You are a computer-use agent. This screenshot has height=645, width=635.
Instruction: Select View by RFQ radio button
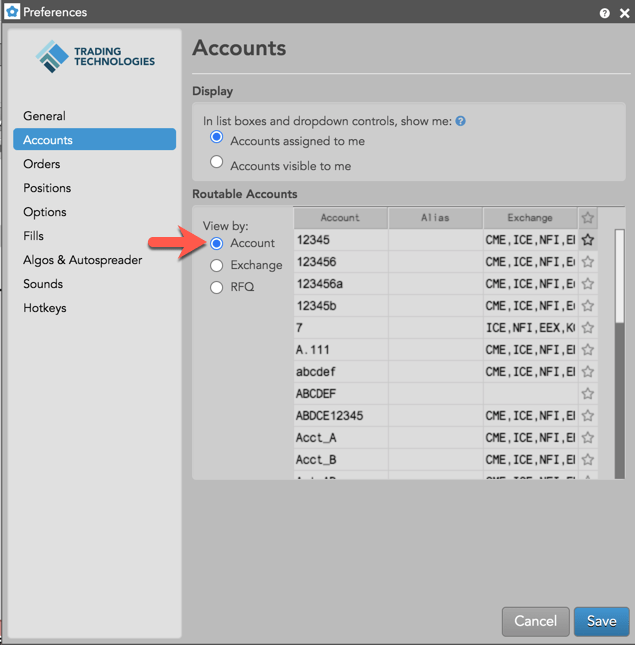click(216, 287)
